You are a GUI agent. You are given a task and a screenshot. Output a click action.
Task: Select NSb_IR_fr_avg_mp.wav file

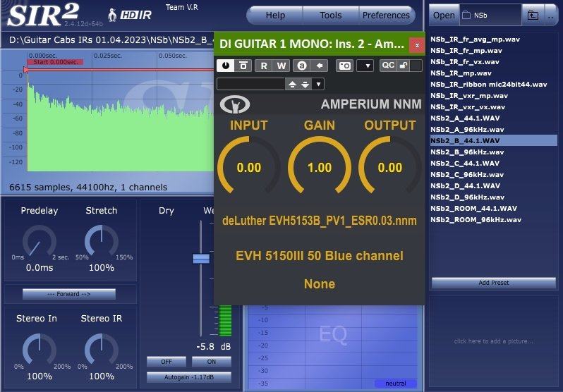[x=475, y=39]
